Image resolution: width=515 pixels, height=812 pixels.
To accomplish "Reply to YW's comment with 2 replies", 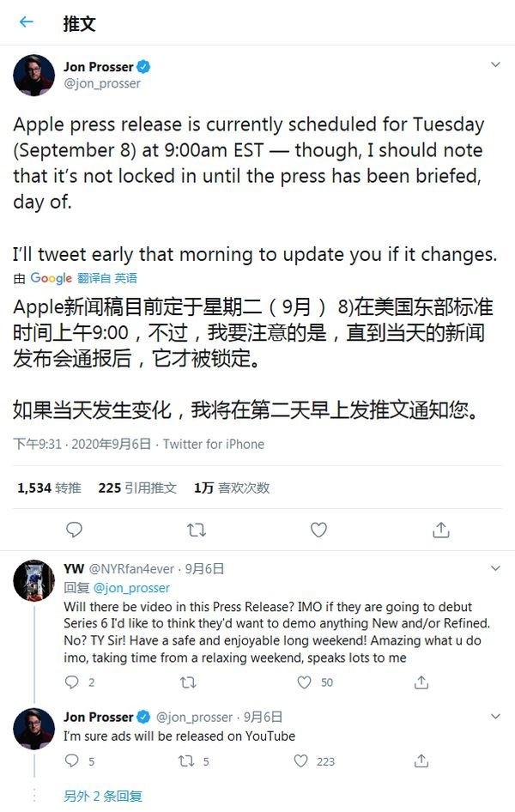I will pos(71,682).
